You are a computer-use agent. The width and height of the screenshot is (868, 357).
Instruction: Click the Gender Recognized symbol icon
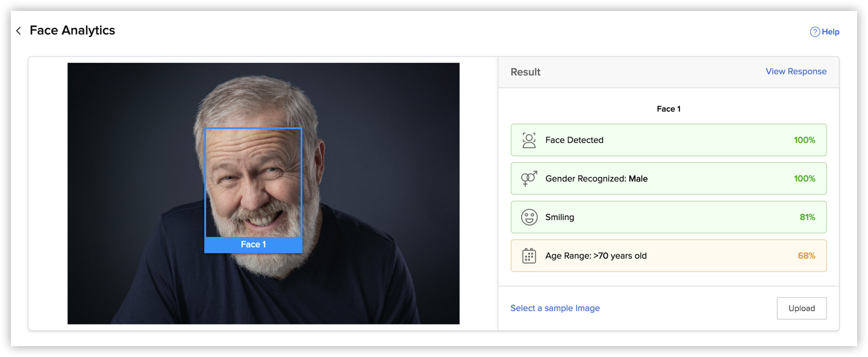click(x=529, y=178)
